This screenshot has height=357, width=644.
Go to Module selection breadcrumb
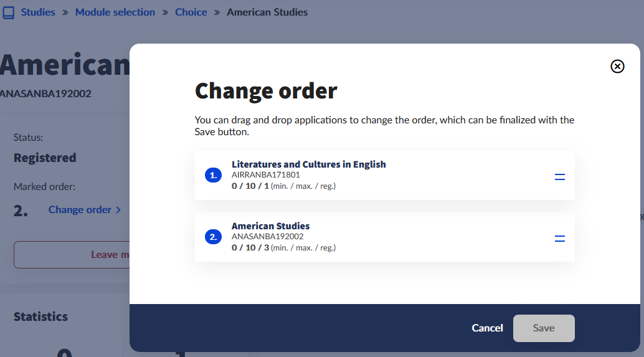(x=115, y=12)
